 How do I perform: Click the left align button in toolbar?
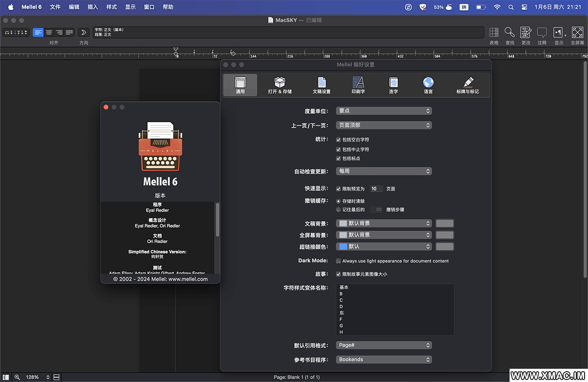(38, 32)
